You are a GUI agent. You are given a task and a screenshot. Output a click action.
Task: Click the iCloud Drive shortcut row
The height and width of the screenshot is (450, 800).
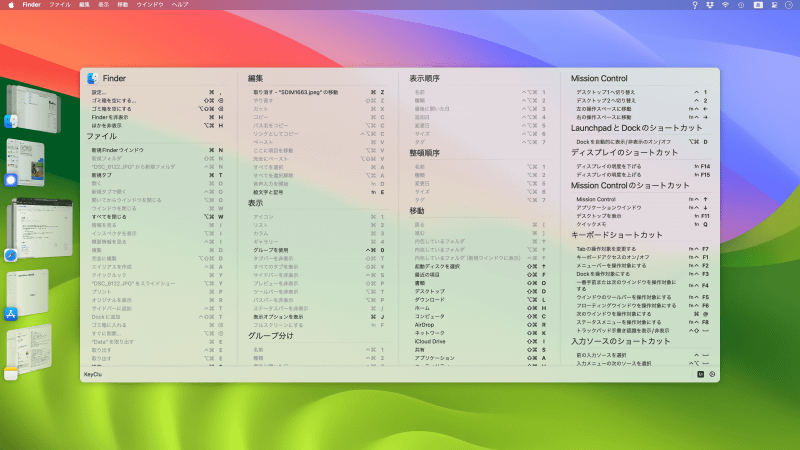point(480,341)
